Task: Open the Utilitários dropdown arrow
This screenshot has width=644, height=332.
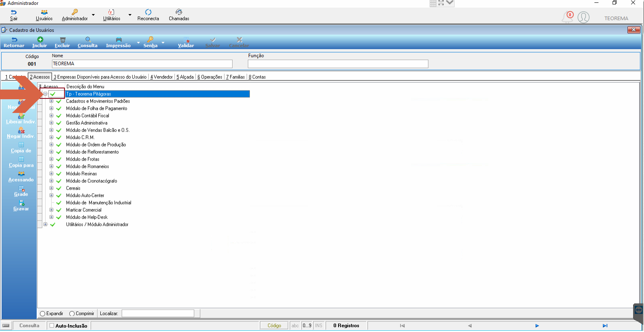Action: click(130, 15)
